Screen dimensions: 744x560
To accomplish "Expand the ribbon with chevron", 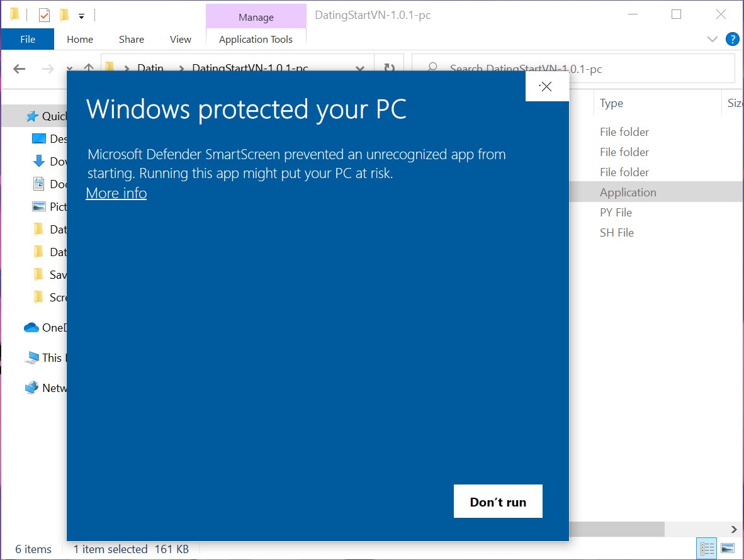I will pos(712,39).
